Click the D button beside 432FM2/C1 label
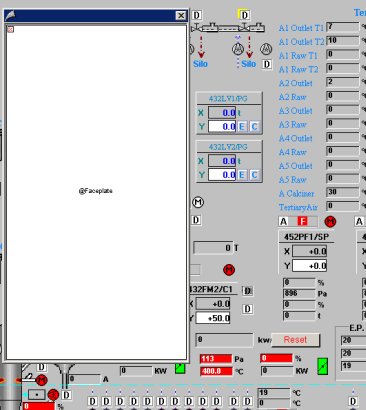The width and height of the screenshot is (366, 410). click(247, 291)
